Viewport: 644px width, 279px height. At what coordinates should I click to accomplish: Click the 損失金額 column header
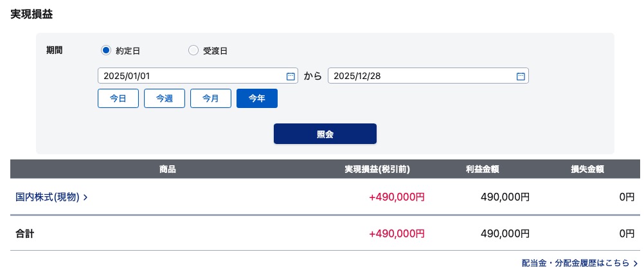pyautogui.click(x=587, y=169)
